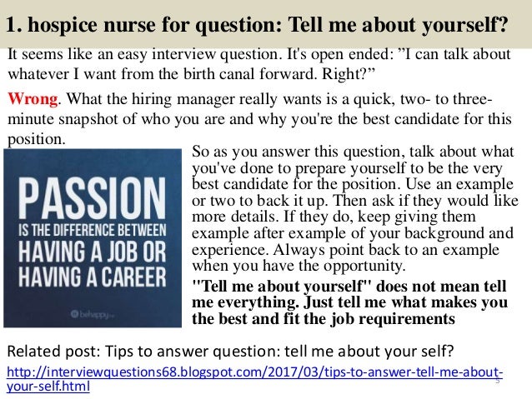Open the interviewquestions68.blogspot.com hyperlink

(254, 372)
